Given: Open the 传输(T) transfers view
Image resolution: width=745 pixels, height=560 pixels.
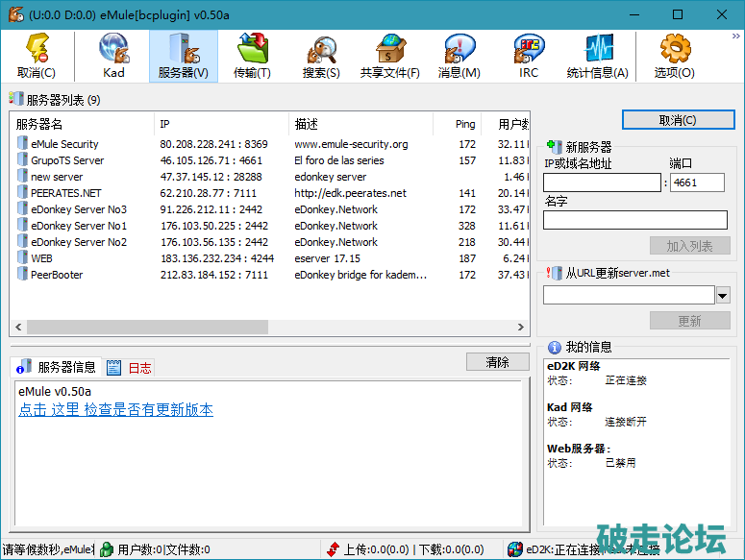Looking at the screenshot, I should (x=252, y=56).
